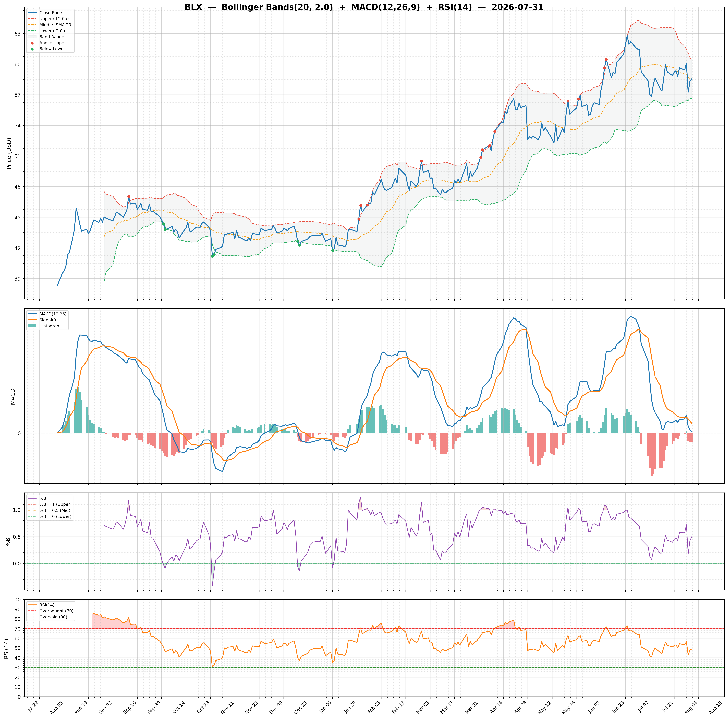Pick the Middle (SMA 20) legend entry

pyautogui.click(x=50, y=25)
